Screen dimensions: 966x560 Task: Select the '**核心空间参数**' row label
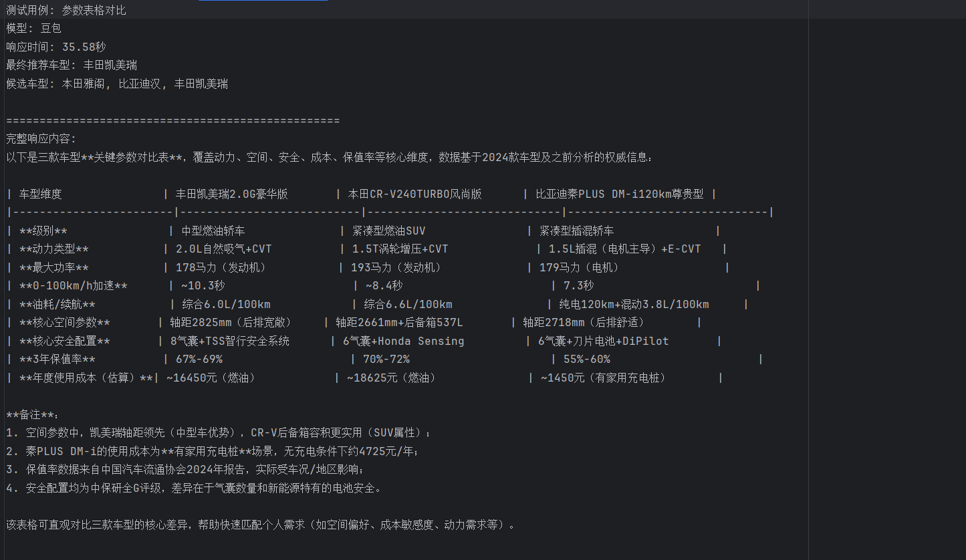(x=65, y=322)
